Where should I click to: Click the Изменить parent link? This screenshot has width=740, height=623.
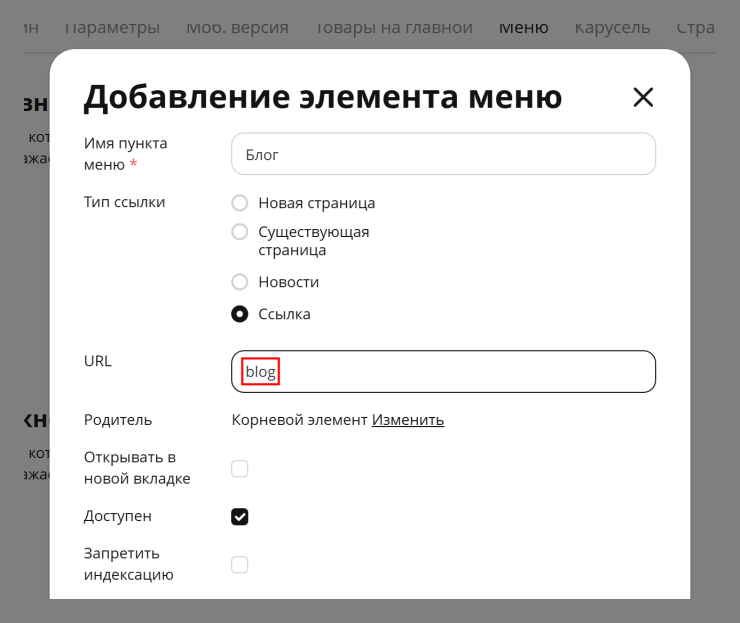pos(408,420)
